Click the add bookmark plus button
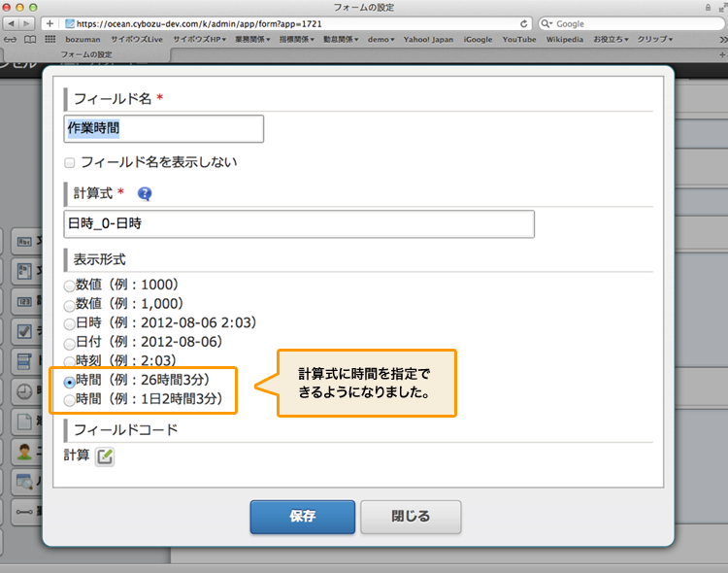Screen dimensions: 728x573 tap(50, 23)
